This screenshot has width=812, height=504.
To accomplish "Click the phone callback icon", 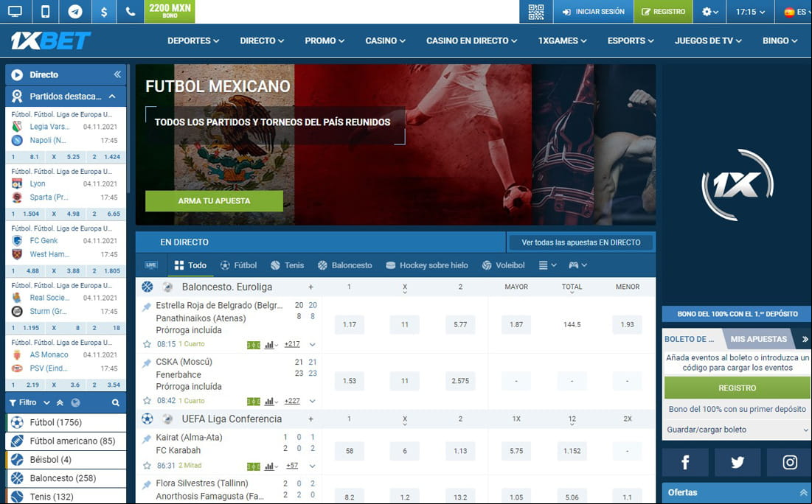I will tap(131, 11).
